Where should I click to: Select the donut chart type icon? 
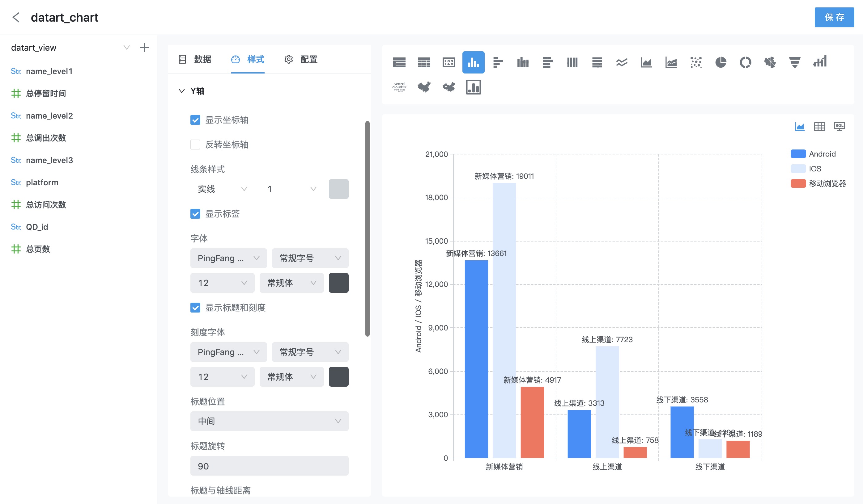pos(745,62)
